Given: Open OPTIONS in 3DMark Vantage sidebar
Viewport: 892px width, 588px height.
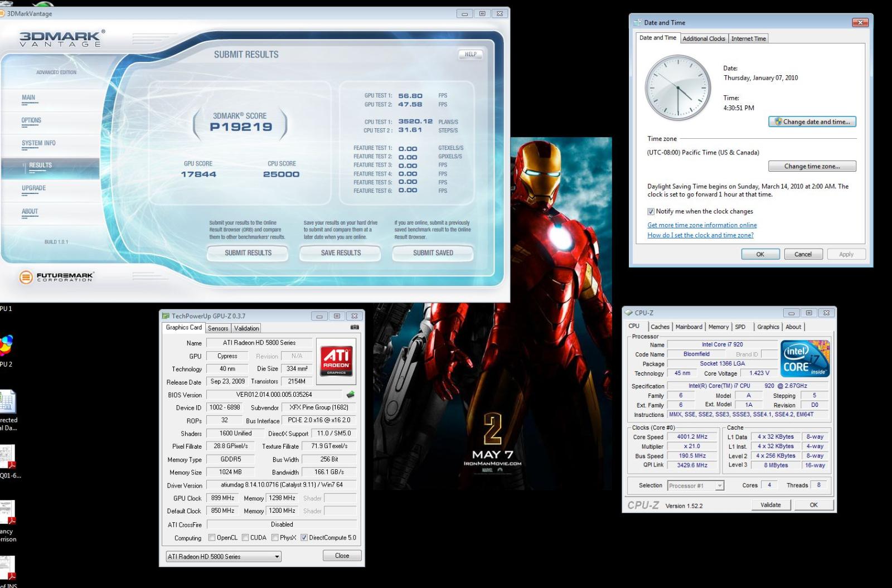Looking at the screenshot, I should point(31,120).
